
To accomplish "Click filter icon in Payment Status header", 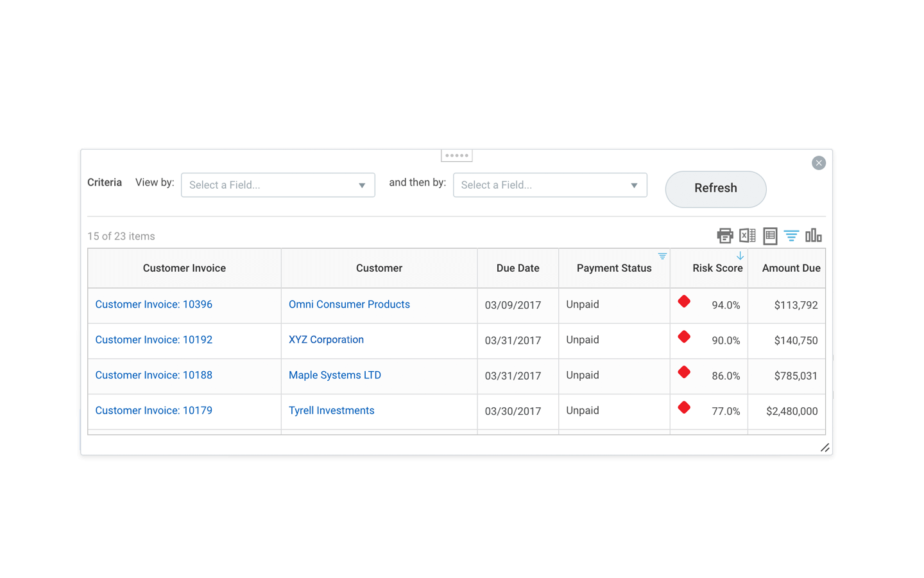I will coord(662,256).
